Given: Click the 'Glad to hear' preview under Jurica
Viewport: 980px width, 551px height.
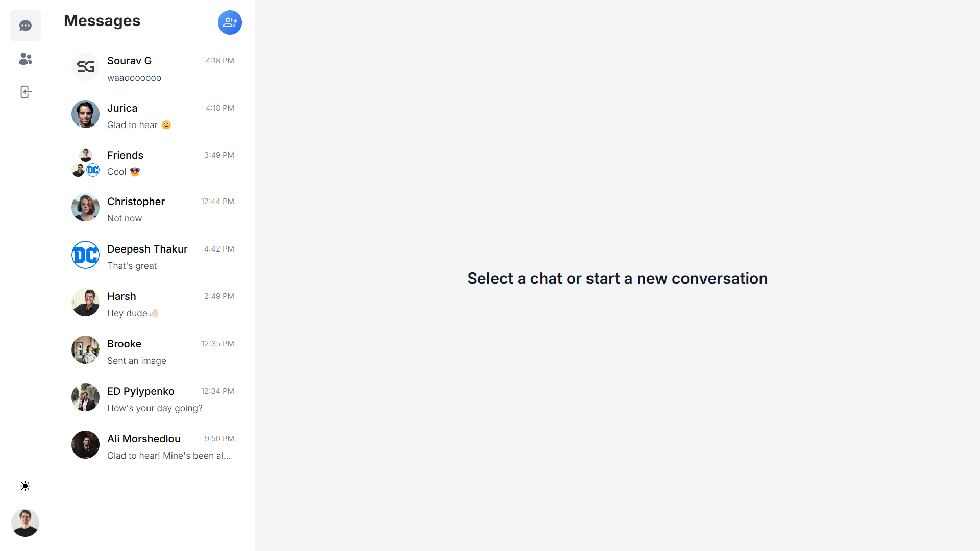Looking at the screenshot, I should tap(139, 125).
